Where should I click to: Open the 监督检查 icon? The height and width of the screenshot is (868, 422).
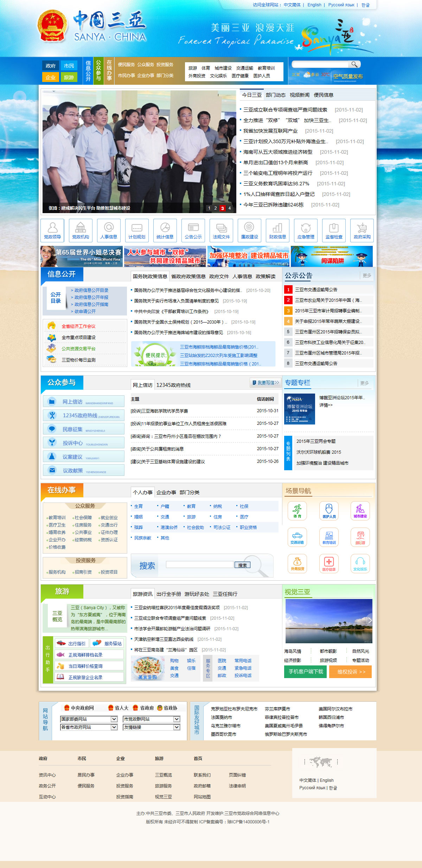(334, 230)
